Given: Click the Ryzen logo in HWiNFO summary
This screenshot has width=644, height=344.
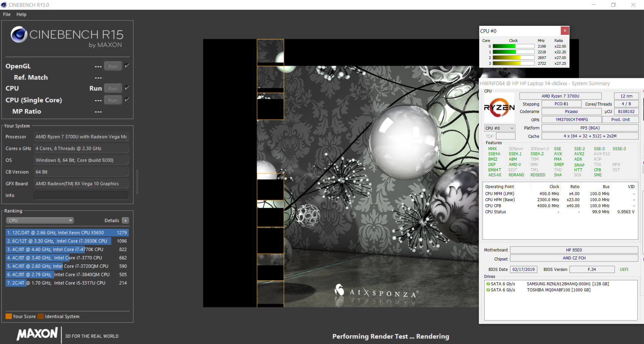Looking at the screenshot, I should click(499, 108).
